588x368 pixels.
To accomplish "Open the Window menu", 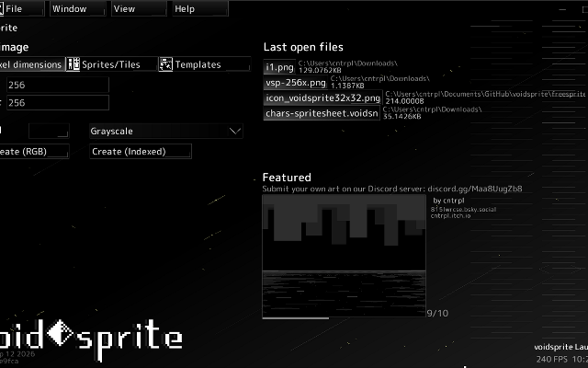I will 77,8.
